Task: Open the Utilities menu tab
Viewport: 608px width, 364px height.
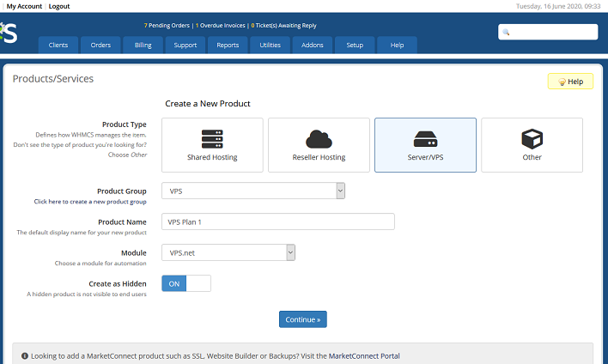Action: tap(270, 45)
